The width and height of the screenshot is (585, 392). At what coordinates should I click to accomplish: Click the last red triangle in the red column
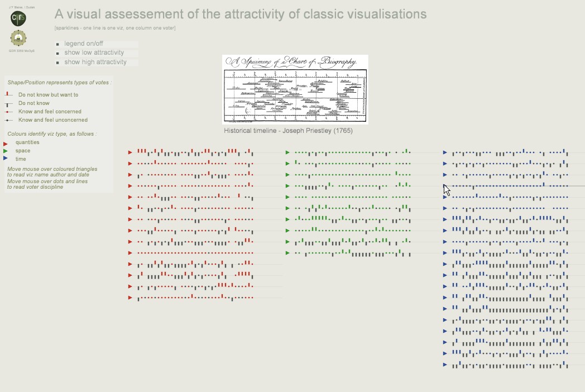pyautogui.click(x=130, y=298)
